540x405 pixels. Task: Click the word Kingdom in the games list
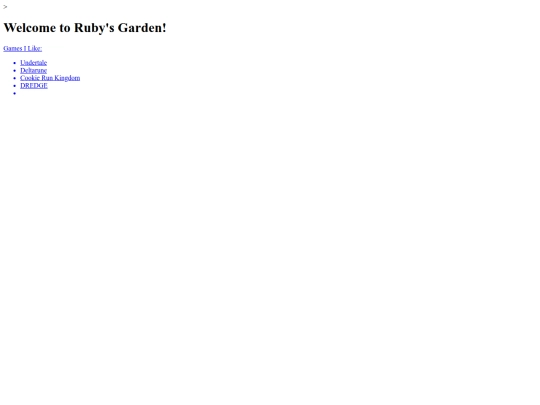67,78
